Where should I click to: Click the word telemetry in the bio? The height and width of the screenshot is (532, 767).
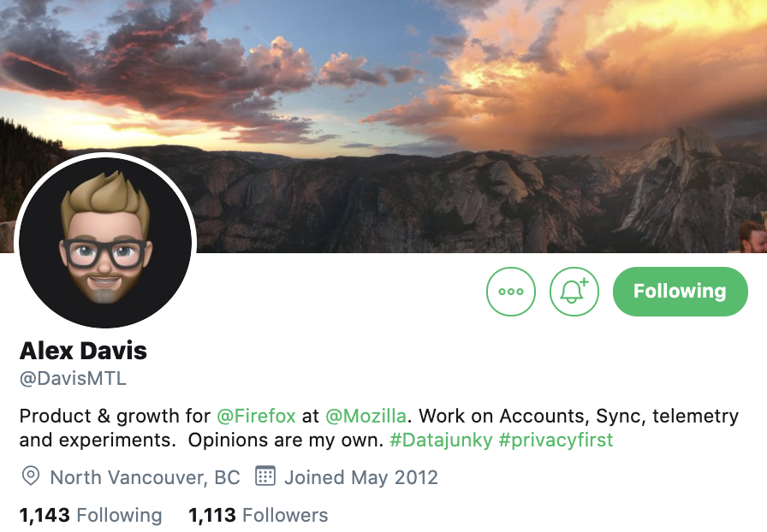[x=696, y=417]
